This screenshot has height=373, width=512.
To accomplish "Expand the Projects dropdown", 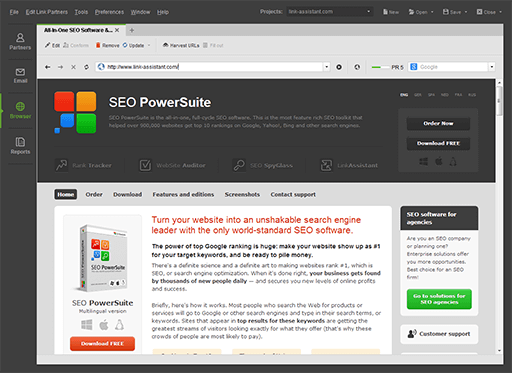I will point(368,12).
